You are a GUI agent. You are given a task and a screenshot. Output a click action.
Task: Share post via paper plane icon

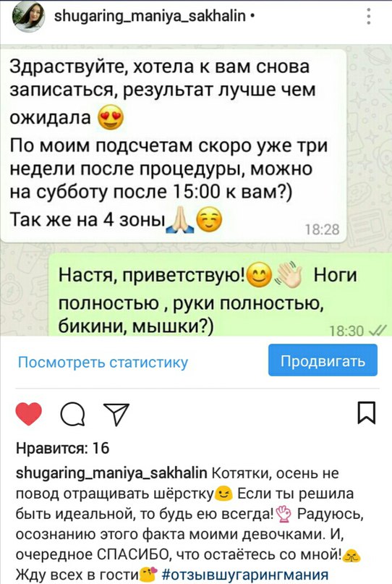[x=116, y=414]
